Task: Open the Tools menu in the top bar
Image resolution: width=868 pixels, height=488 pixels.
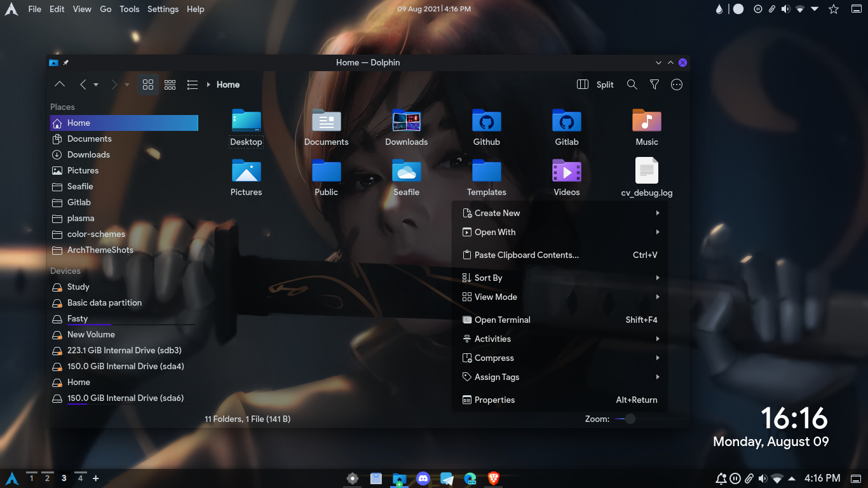Action: 130,9
